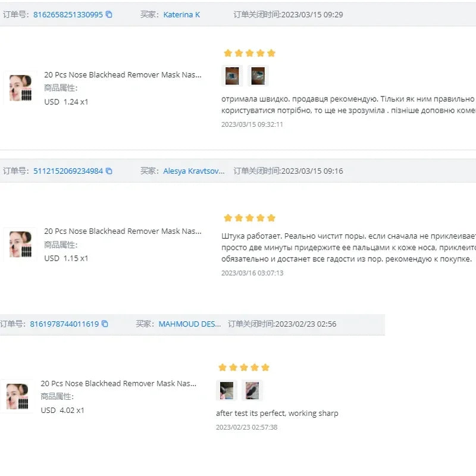Open order 8161978744011619 details
The image size is (476, 476).
coord(64,324)
